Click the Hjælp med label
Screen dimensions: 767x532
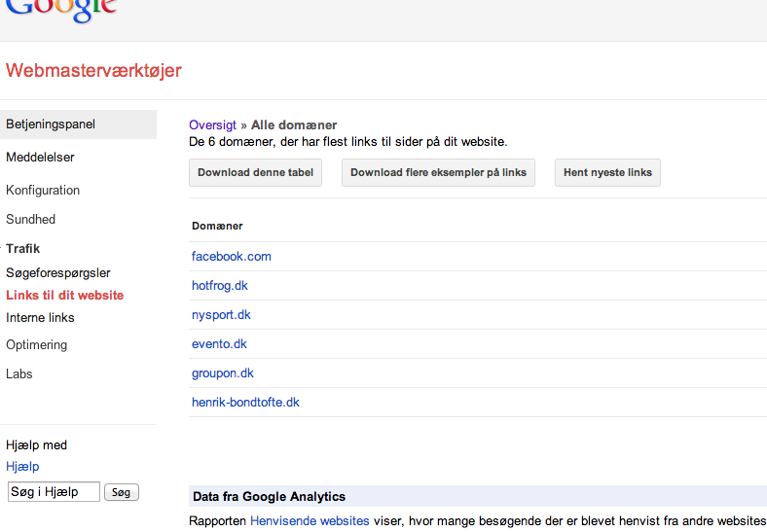point(36,445)
